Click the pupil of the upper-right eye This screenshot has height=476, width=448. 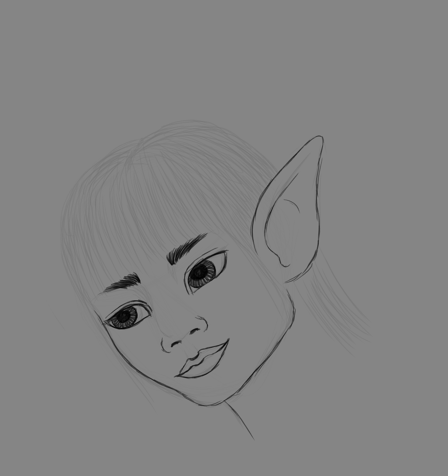click(x=200, y=272)
